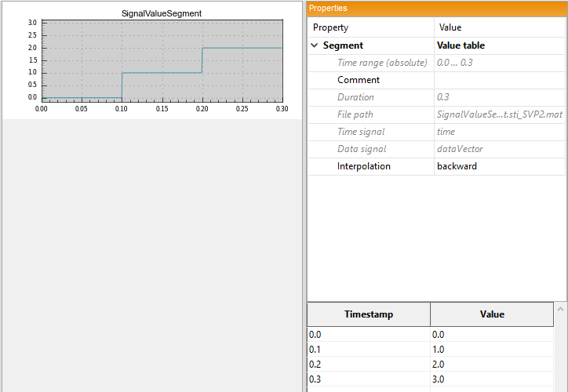568x392 pixels.
Task: Select the Duration property label
Action: click(x=355, y=97)
